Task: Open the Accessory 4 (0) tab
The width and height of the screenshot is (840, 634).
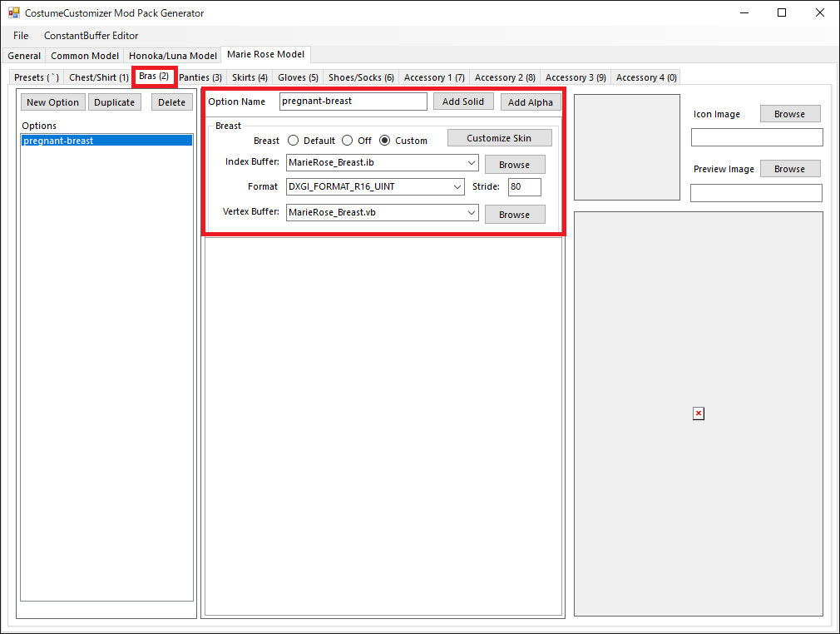Action: (x=646, y=77)
